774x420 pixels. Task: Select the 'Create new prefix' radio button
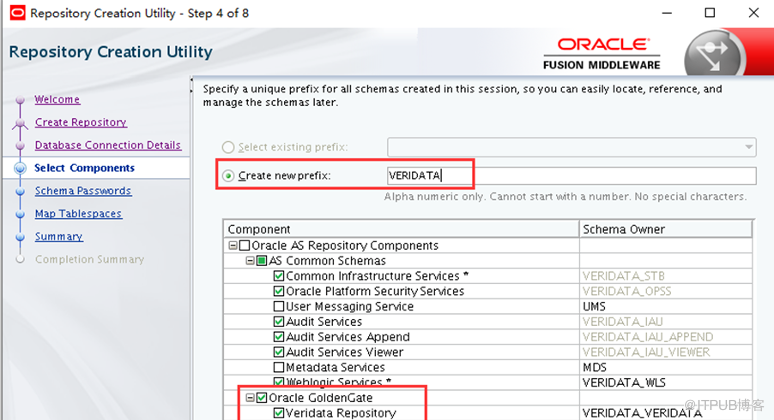tap(228, 176)
